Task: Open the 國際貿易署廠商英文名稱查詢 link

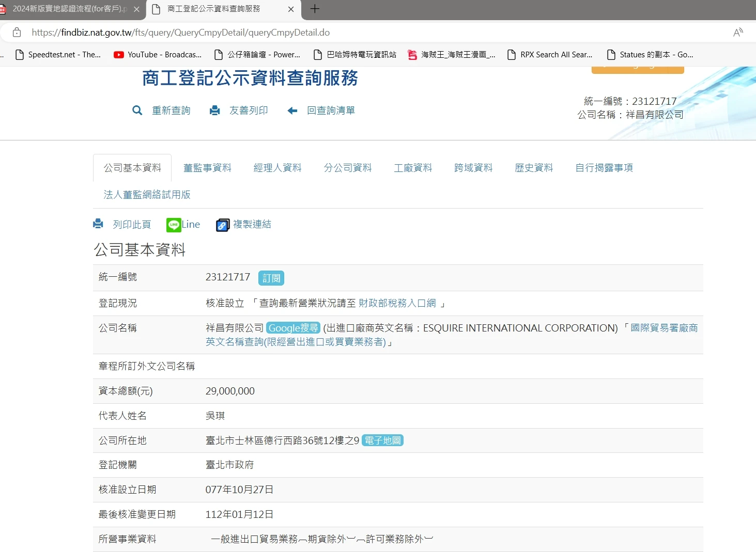Action: coord(664,328)
